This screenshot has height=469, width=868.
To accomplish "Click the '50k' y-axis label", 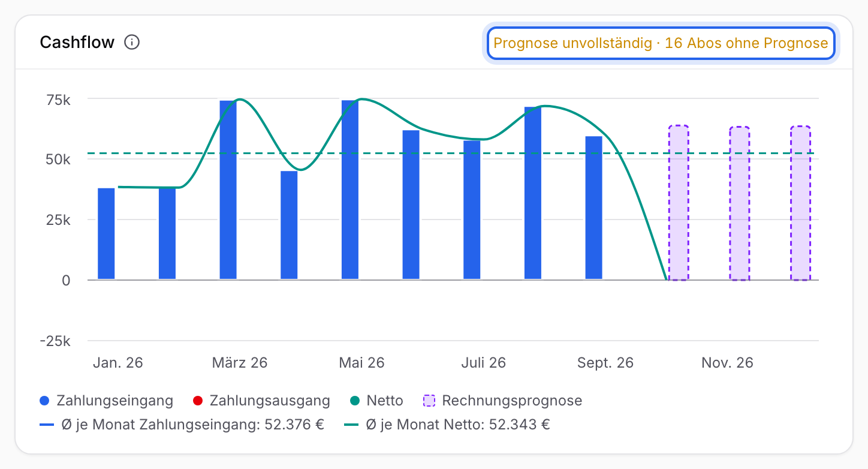I will tap(59, 160).
